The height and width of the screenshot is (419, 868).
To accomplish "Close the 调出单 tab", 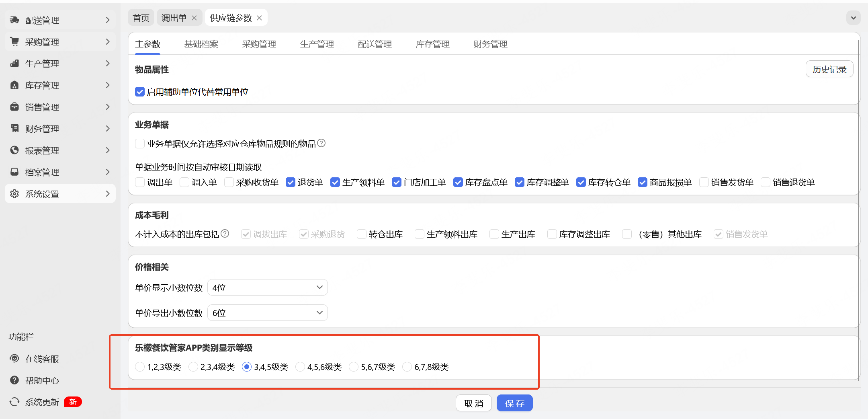I will point(194,18).
